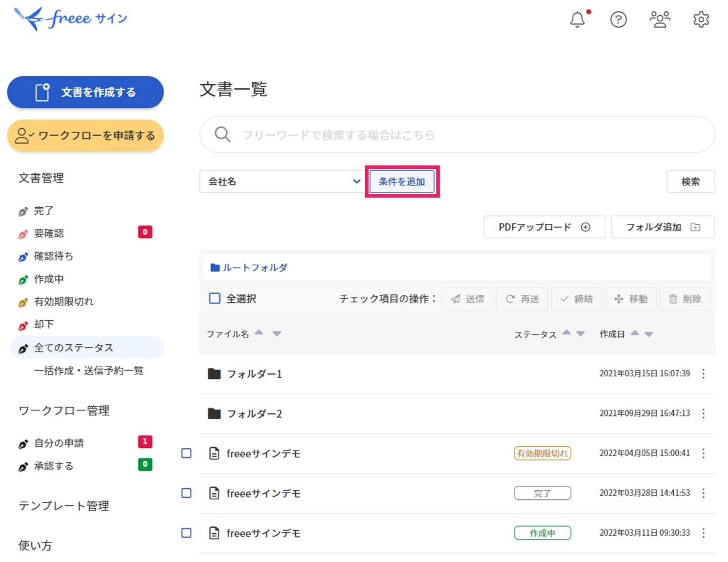Viewport: 728px width, 562px height.
Task: Click the 検索 button
Action: tap(690, 181)
